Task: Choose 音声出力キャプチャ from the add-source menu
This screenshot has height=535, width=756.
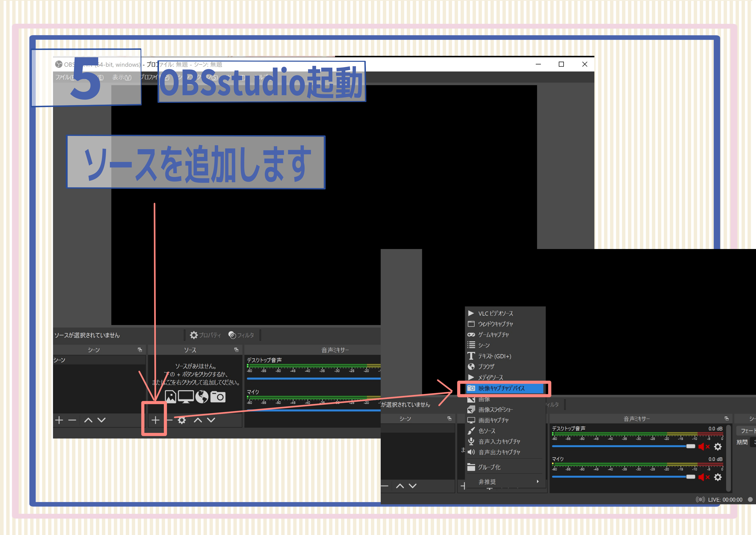Action: point(505,452)
